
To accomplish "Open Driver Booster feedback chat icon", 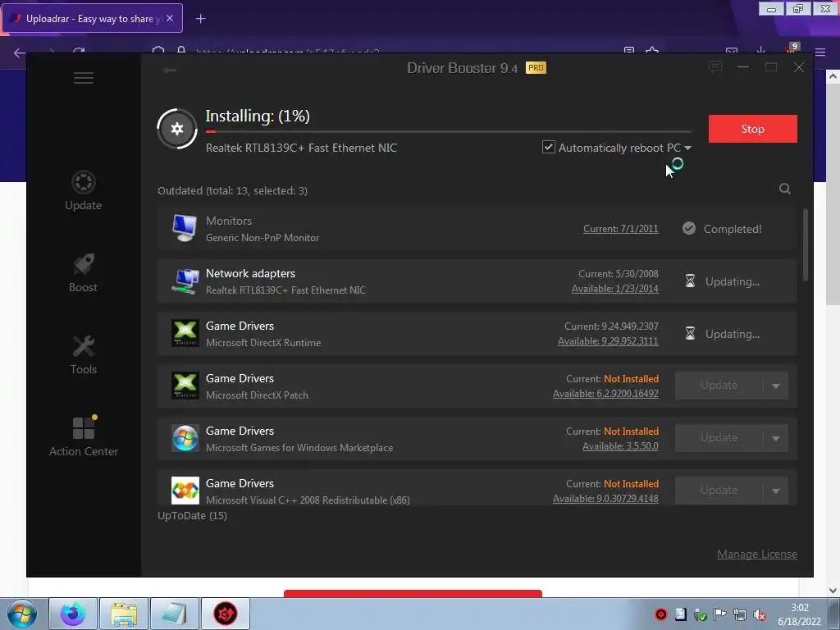I will click(x=715, y=67).
